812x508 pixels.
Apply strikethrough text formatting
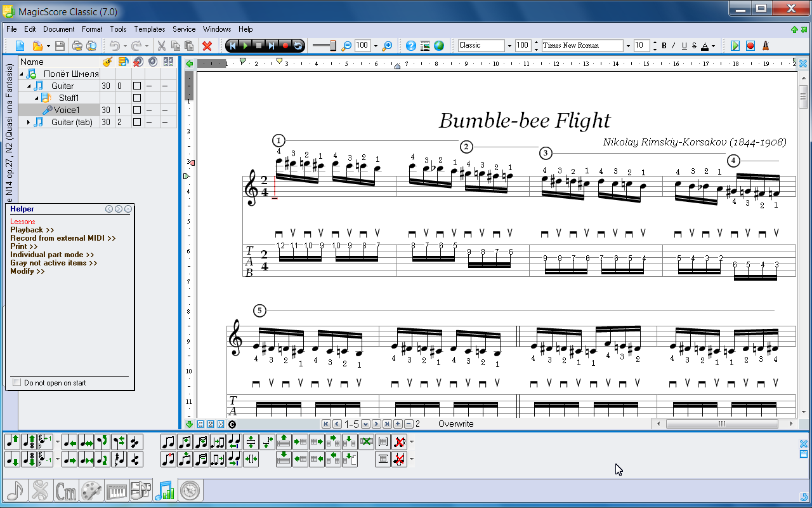[x=694, y=46]
